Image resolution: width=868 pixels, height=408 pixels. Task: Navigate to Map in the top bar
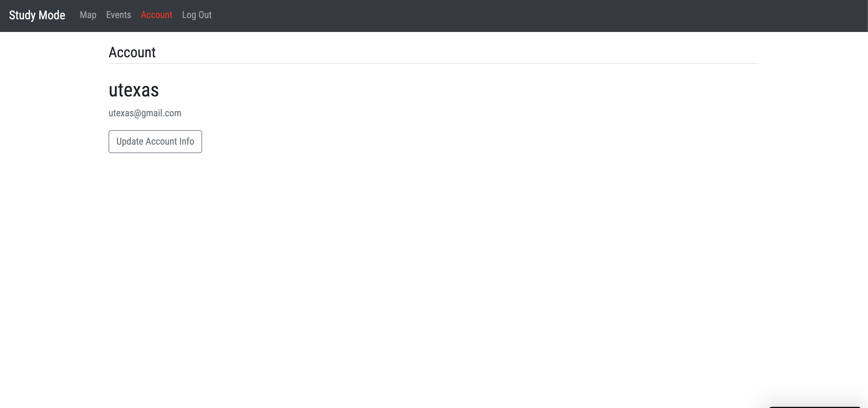coord(88,15)
